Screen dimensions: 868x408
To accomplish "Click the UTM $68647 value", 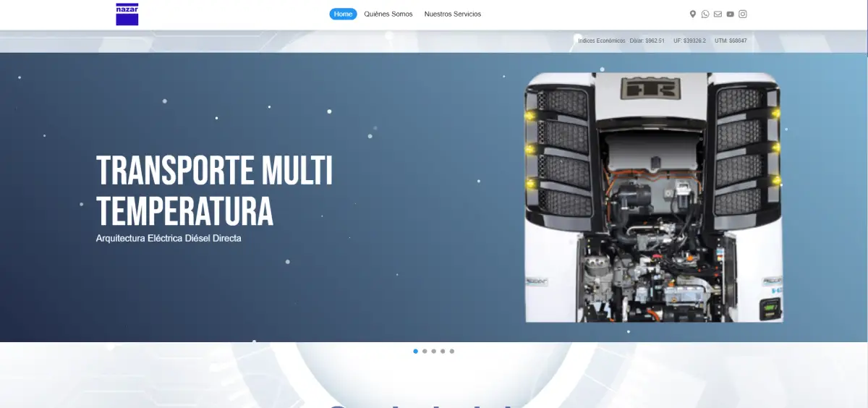I will point(731,41).
